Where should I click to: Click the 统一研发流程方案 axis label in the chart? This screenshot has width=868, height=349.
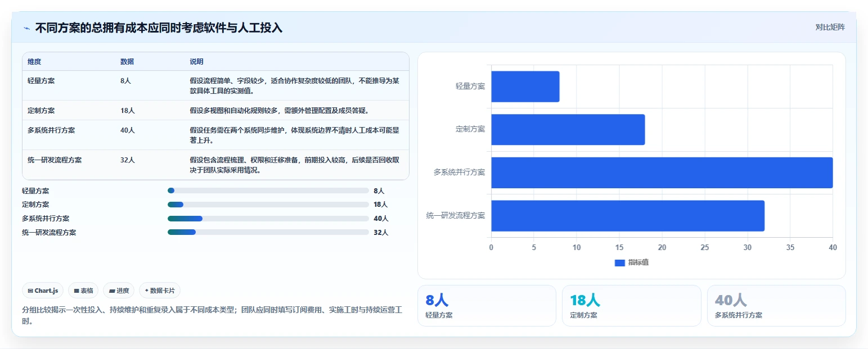[x=456, y=216]
